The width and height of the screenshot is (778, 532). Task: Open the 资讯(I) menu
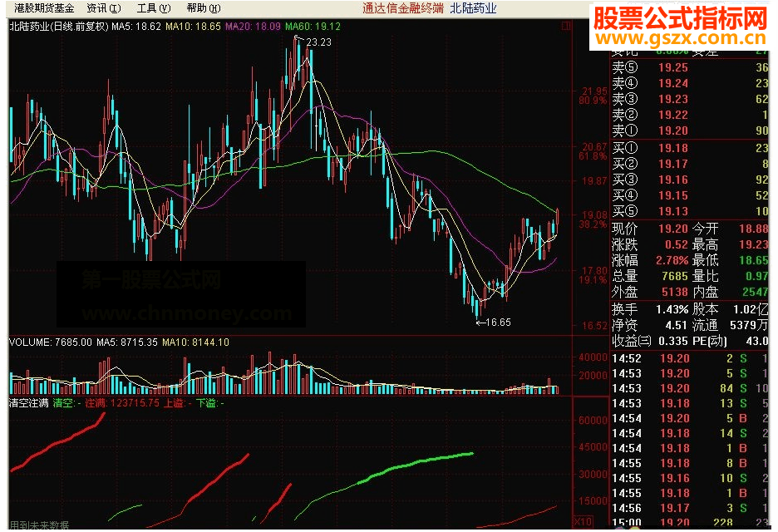[104, 8]
